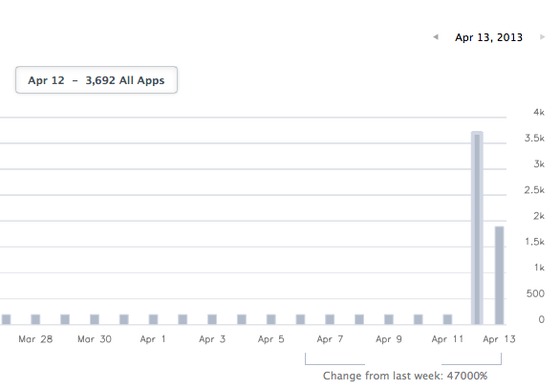560x389 pixels.
Task: Click the Apr 12 – 3,692 All Apps tooltip
Action: tap(96, 80)
